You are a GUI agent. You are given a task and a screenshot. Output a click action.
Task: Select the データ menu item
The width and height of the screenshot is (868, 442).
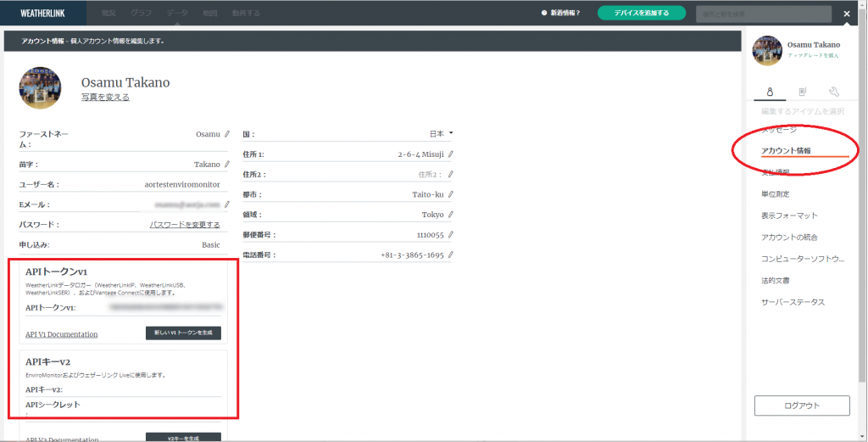click(178, 14)
